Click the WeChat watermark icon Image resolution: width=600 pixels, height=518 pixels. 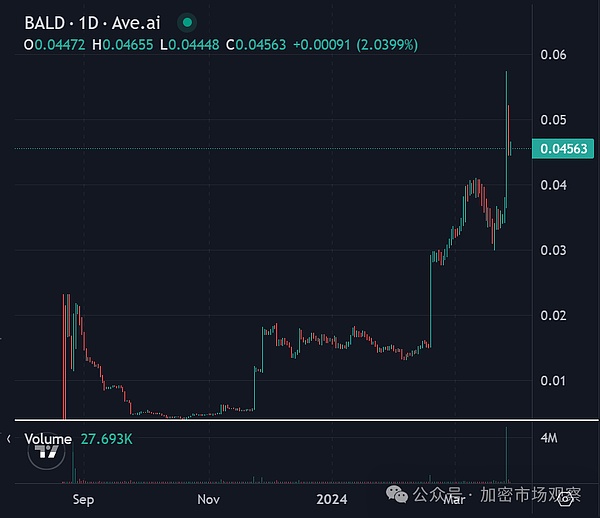(400, 495)
